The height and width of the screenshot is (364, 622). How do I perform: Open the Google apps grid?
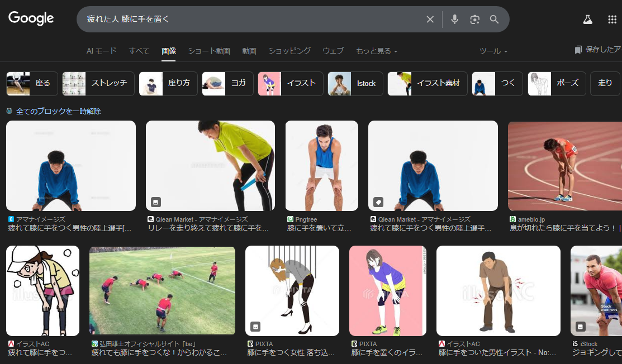[x=612, y=20]
